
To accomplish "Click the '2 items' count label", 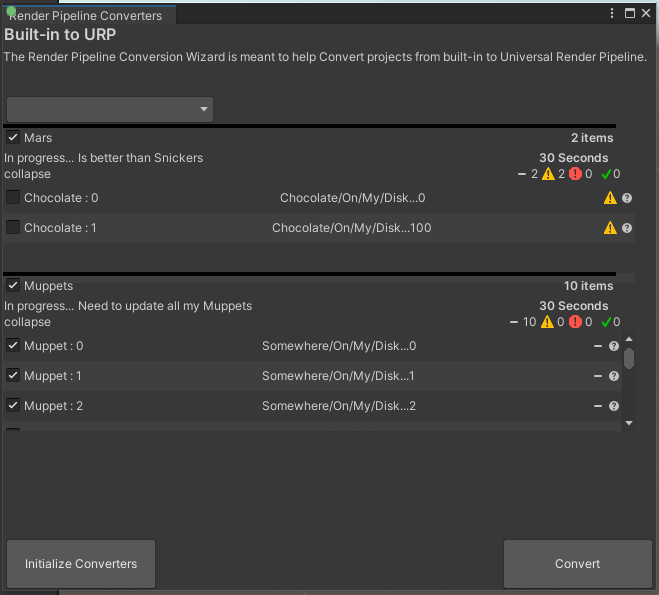I will [x=592, y=138].
